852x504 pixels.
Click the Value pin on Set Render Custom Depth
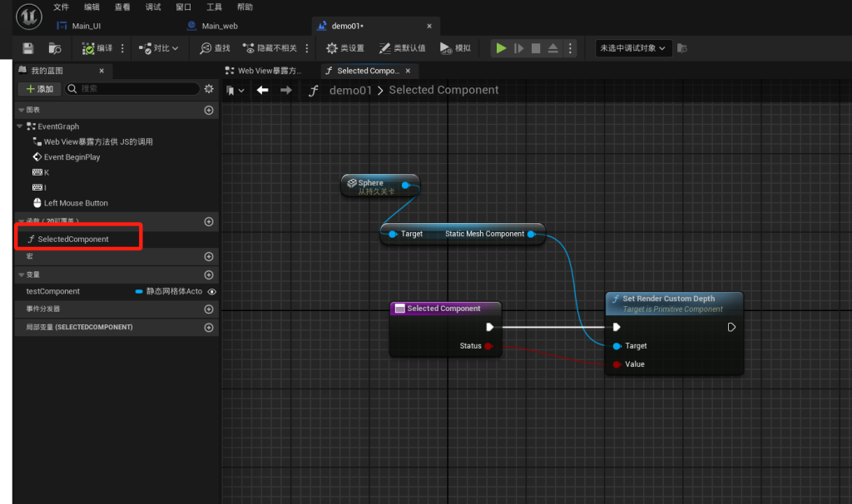click(x=617, y=364)
